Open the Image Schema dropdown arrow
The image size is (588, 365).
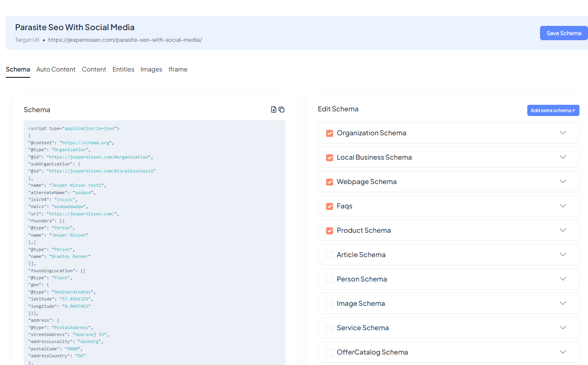pyautogui.click(x=562, y=303)
